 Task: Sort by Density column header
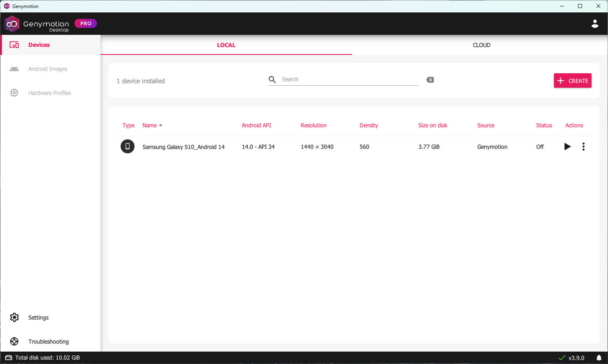[x=369, y=125]
